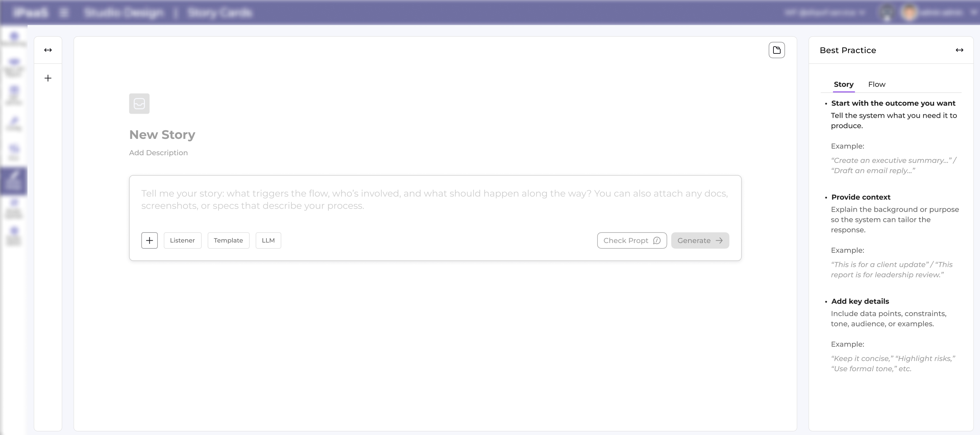Image resolution: width=980 pixels, height=435 pixels.
Task: Select the LLM chip
Action: coord(268,241)
